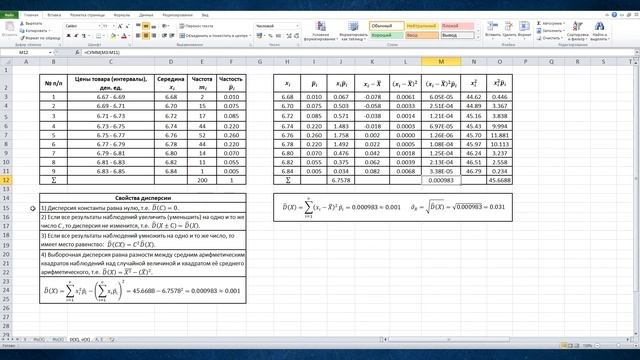Viewport: 640px width, 360px height.
Task: Click the Copy (Копировать) icon
Action: pyautogui.click(x=22, y=31)
